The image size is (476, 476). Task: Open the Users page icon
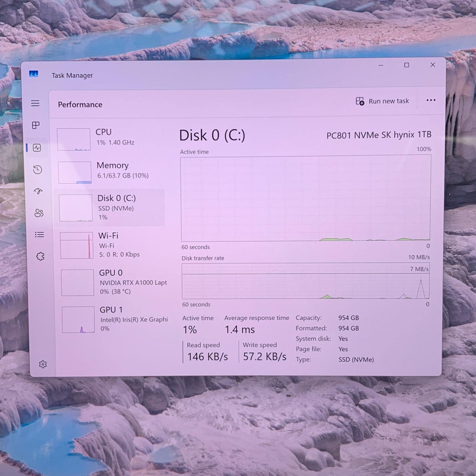[39, 213]
